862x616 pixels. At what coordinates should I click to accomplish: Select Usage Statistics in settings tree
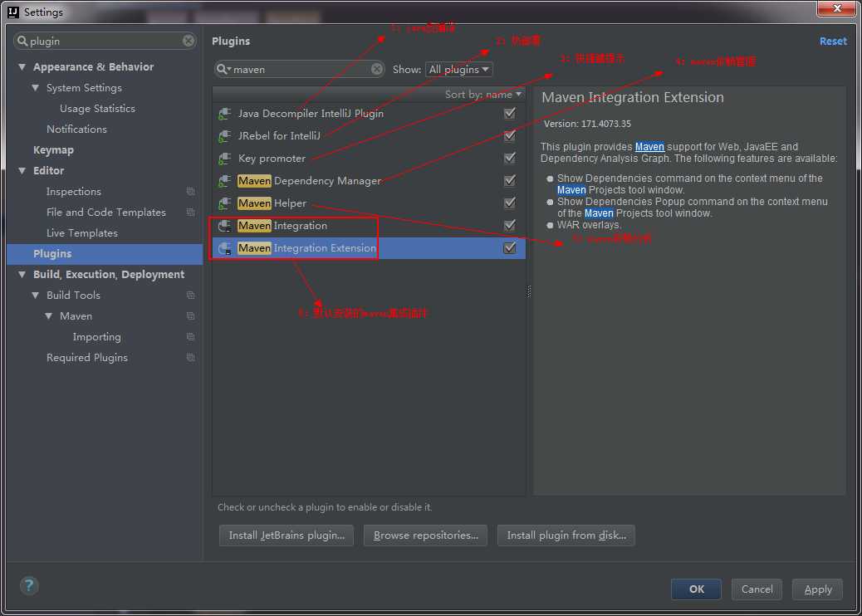click(97, 109)
